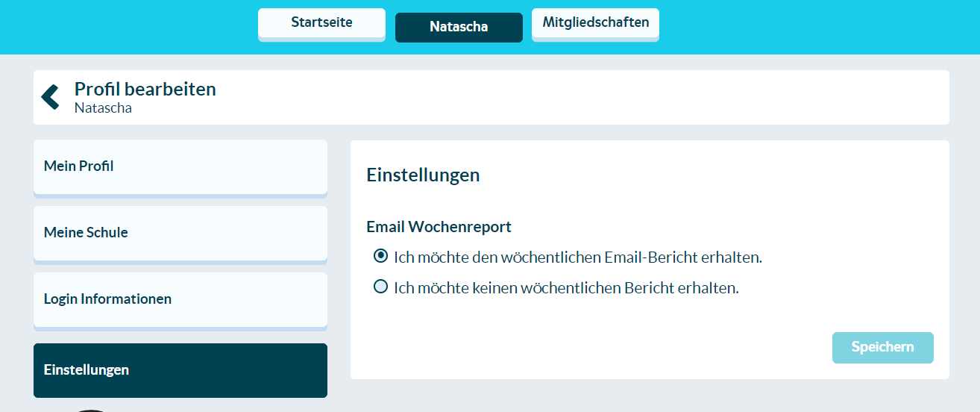Select the Einstellungen sidebar item
The width and height of the screenshot is (980, 412).
coord(180,369)
